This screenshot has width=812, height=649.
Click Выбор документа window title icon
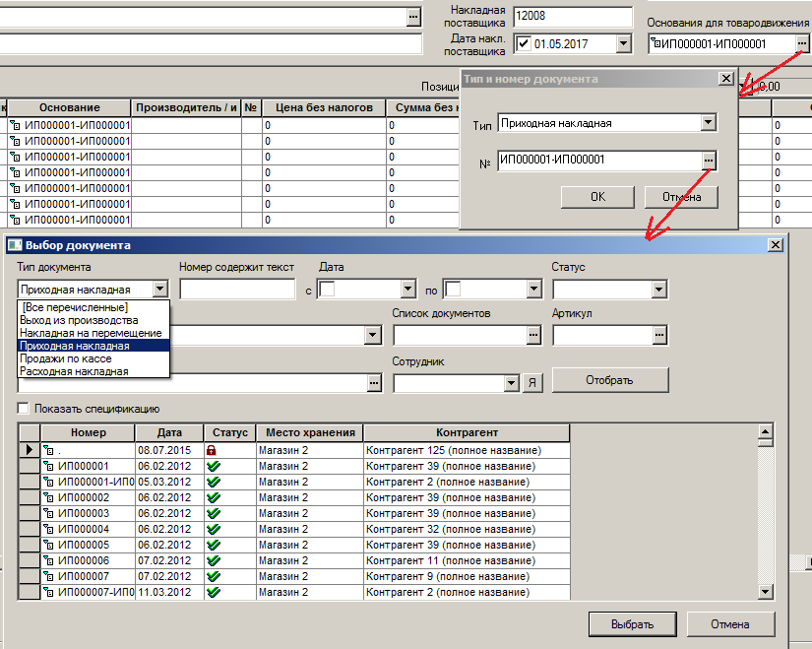click(x=15, y=245)
